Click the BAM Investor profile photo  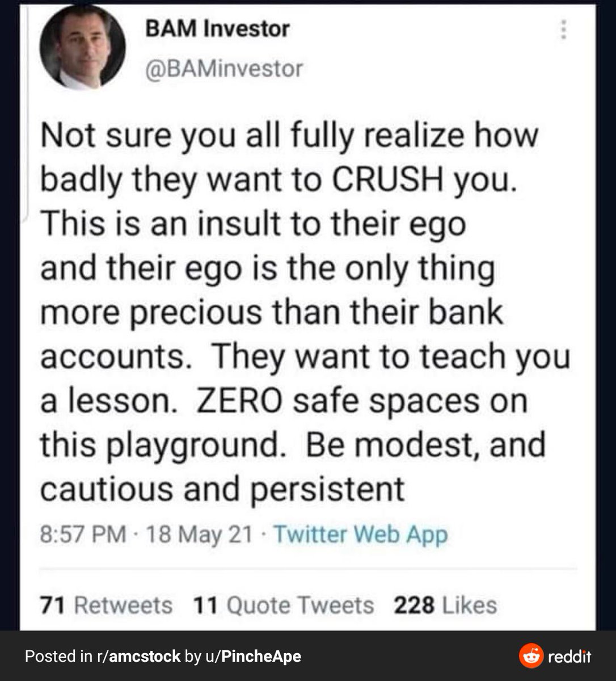tap(82, 48)
